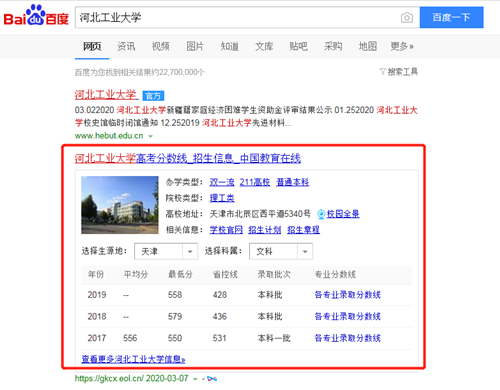The height and width of the screenshot is (390, 500).
Task: Click the 2017 minimum score 550
Action: click(x=175, y=338)
